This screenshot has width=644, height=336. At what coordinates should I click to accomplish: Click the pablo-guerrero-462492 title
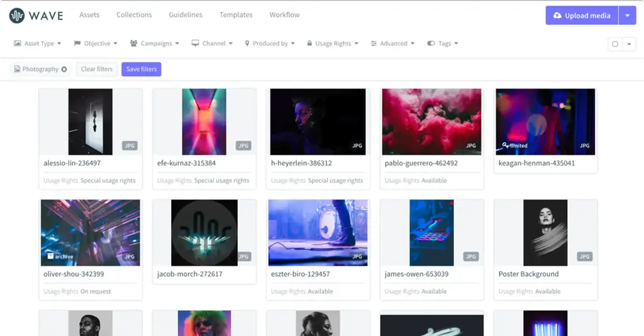click(x=421, y=163)
